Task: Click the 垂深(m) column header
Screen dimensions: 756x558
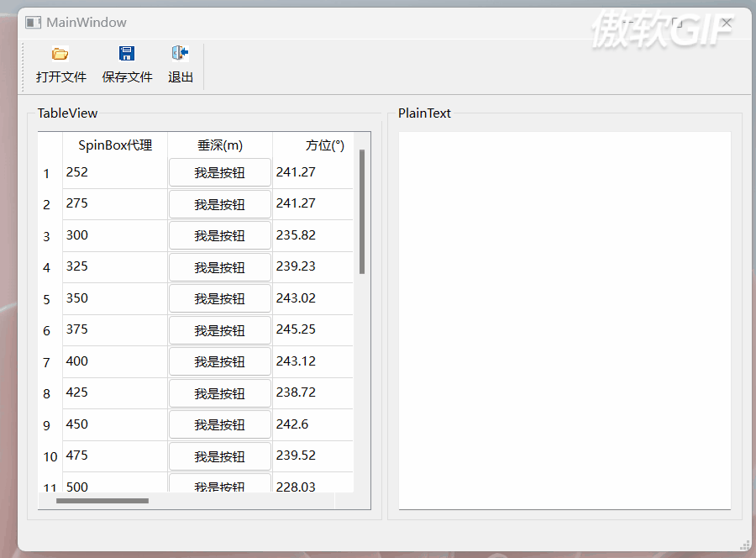Action: (219, 145)
